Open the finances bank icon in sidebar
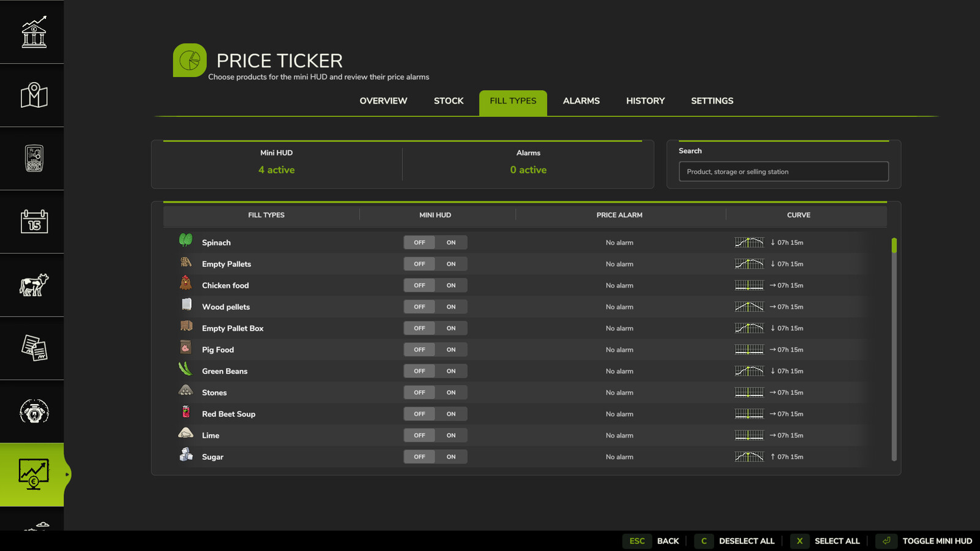The width and height of the screenshot is (980, 551). tap(34, 32)
